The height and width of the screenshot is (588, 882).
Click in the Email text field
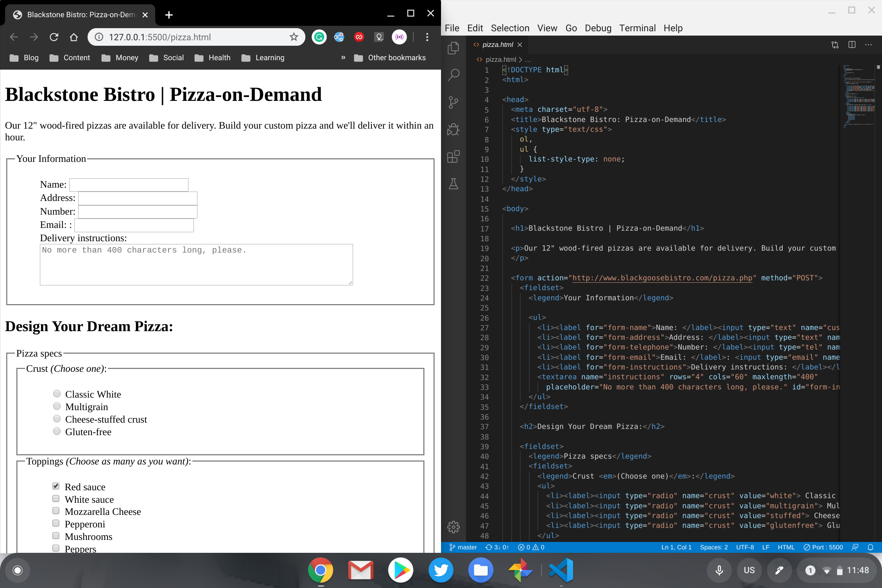click(x=134, y=225)
